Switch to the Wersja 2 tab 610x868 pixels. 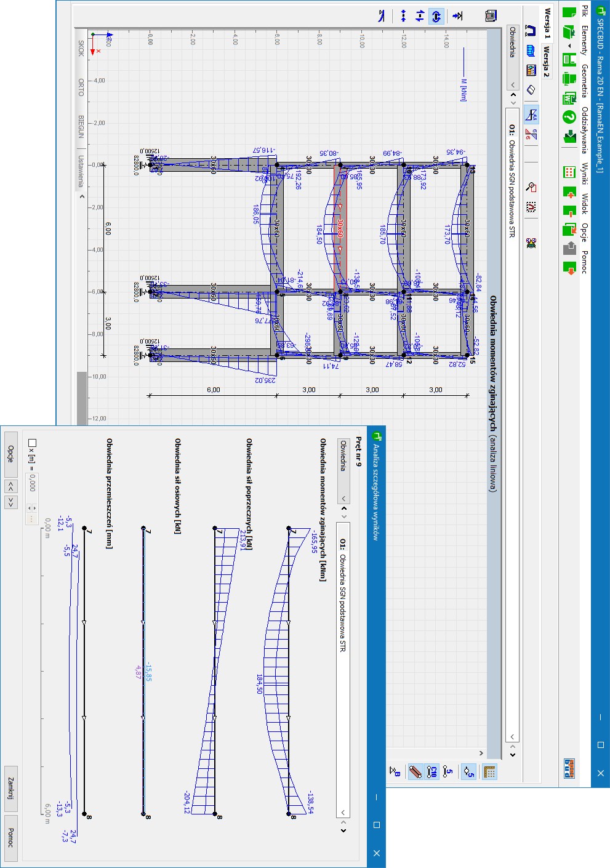pos(545,62)
